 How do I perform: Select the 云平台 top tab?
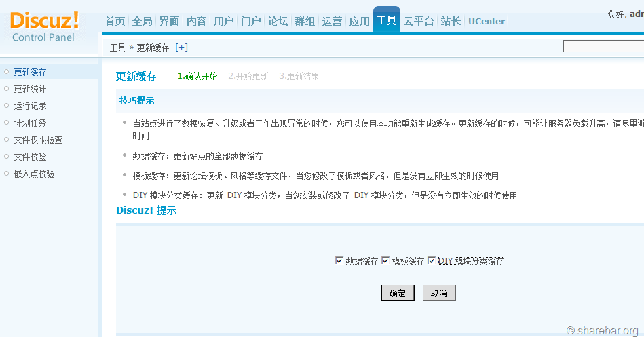point(419,21)
